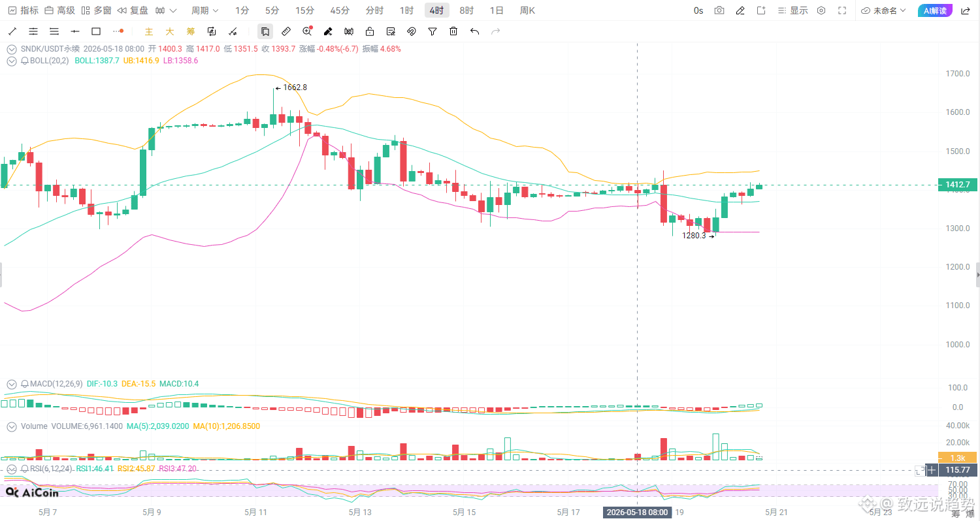The image size is (980, 521).
Task: Delete drawings with the trash icon
Action: tap(453, 31)
